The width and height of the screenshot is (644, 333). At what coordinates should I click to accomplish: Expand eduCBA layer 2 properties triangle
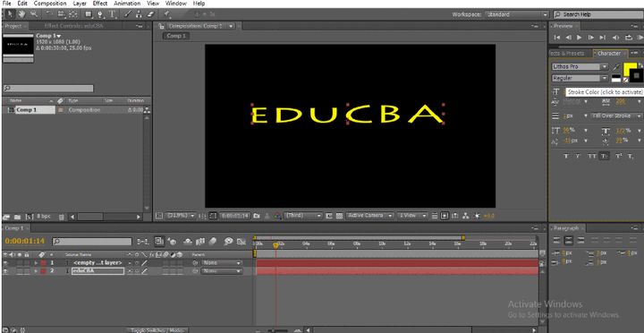36,271
